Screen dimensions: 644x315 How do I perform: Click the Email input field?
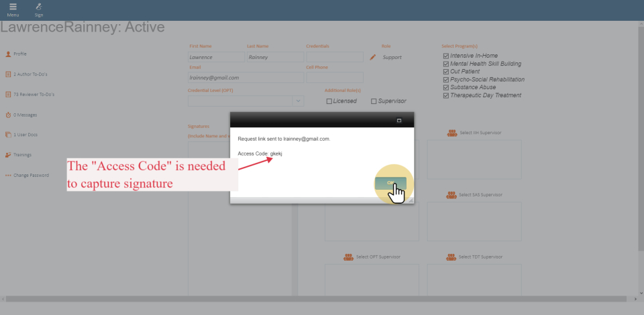pos(245,78)
